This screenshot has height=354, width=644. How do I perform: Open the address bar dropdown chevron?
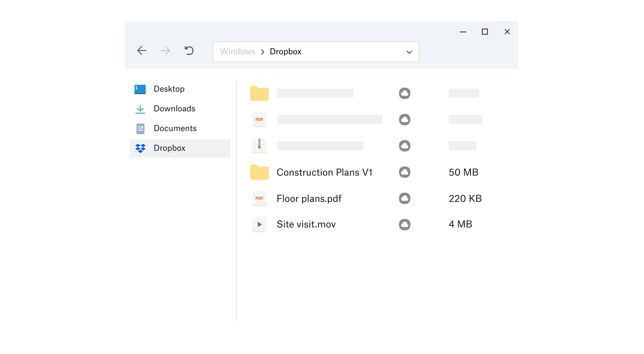click(x=409, y=51)
